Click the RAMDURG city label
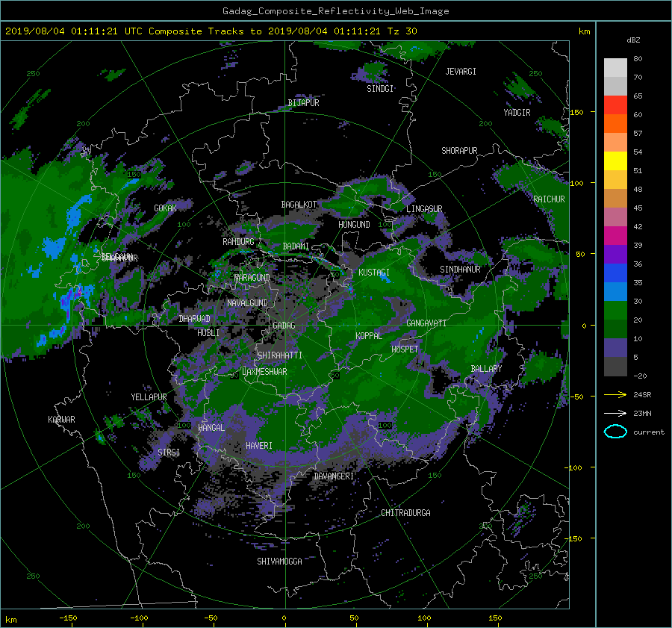This screenshot has width=672, height=628. pyautogui.click(x=238, y=242)
